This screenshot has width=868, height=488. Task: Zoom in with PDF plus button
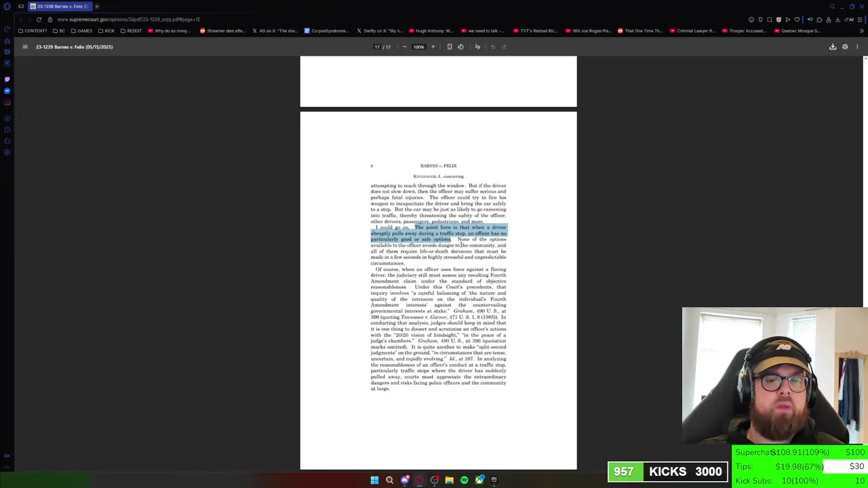coord(433,47)
